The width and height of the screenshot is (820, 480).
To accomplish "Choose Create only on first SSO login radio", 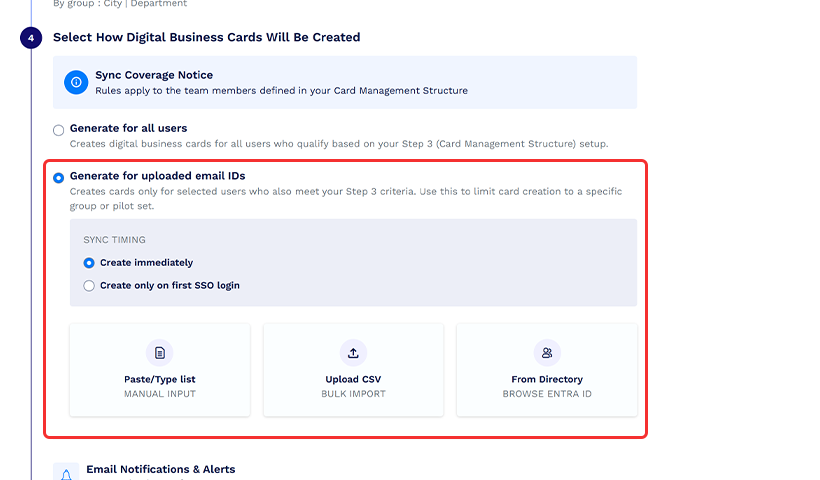I will (90, 286).
